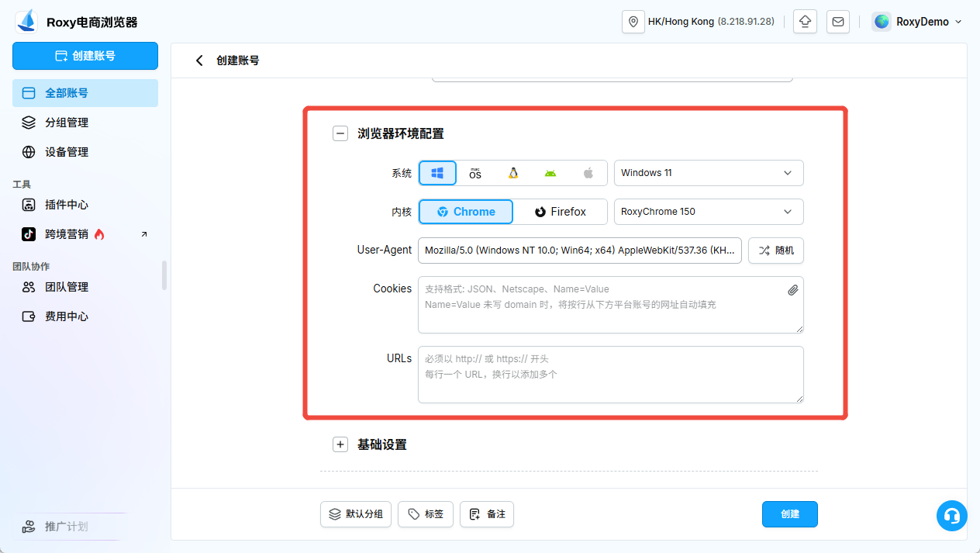Click the 默认分组 button
This screenshot has height=553, width=980.
(356, 514)
